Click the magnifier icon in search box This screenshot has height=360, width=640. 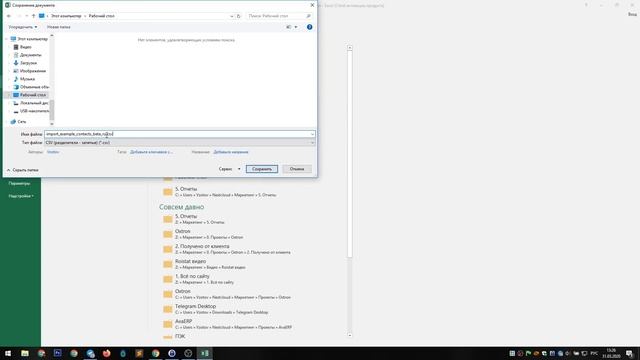[309, 16]
